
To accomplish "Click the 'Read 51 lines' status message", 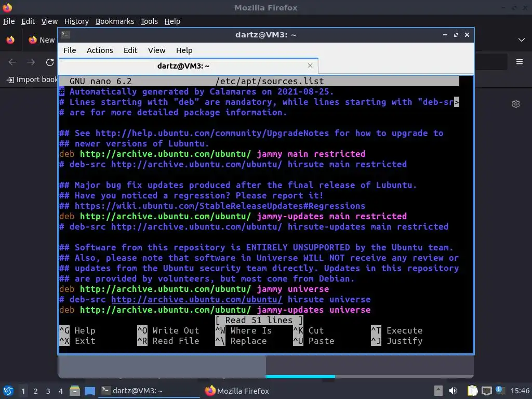I will click(x=259, y=320).
